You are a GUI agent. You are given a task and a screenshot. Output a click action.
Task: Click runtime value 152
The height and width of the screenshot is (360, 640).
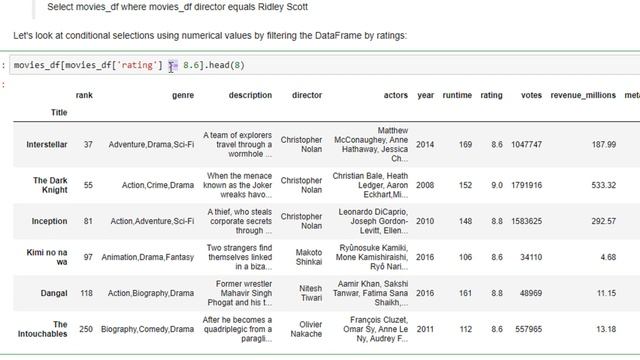point(465,185)
